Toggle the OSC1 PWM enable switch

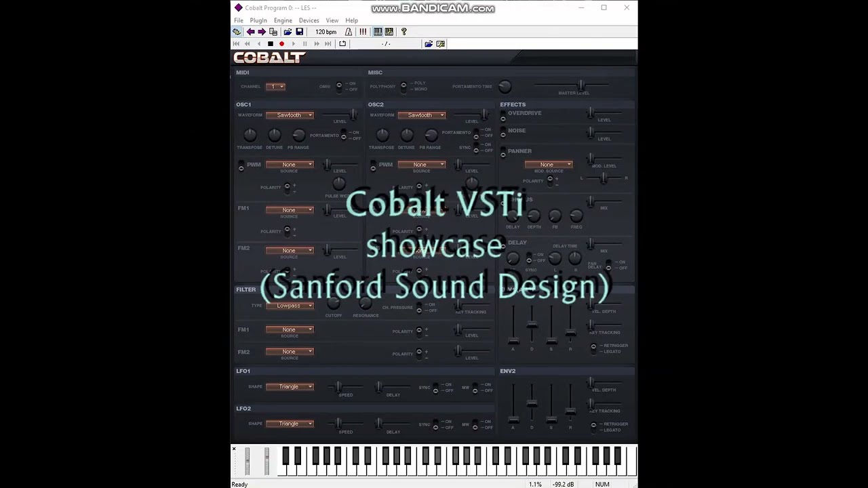point(241,166)
